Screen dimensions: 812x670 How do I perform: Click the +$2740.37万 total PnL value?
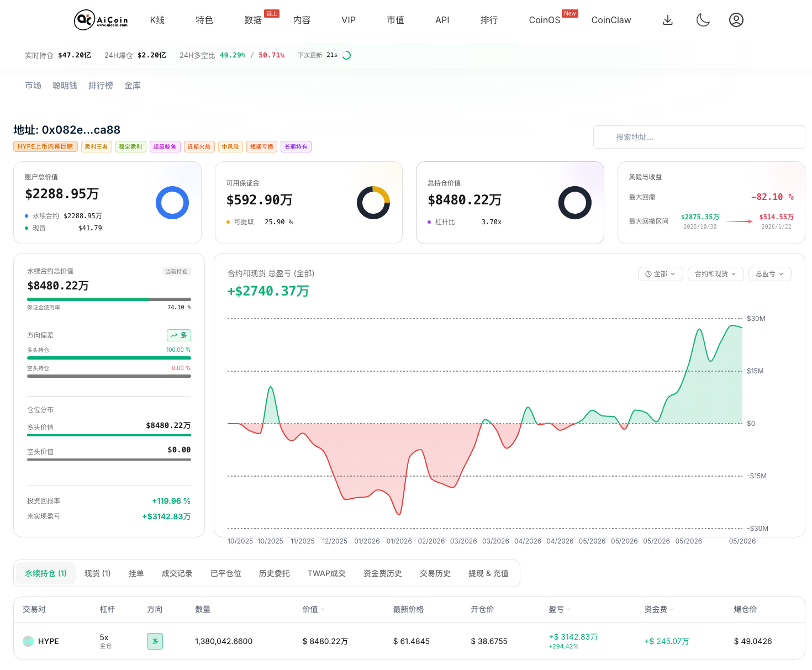268,291
